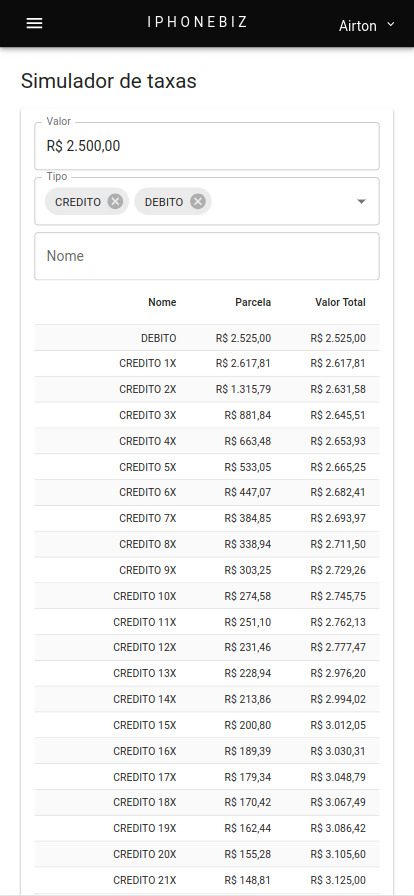
Task: Sort by the Nome column header
Action: [162, 302]
